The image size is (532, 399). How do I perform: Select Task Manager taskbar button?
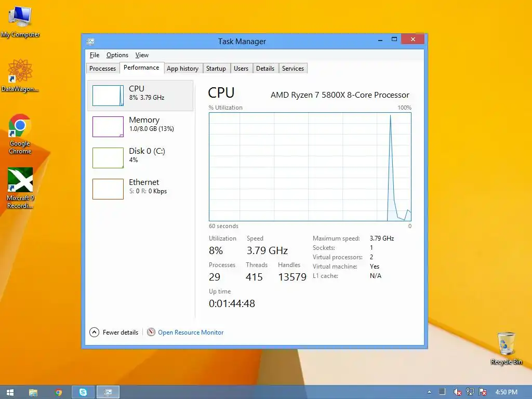108,392
